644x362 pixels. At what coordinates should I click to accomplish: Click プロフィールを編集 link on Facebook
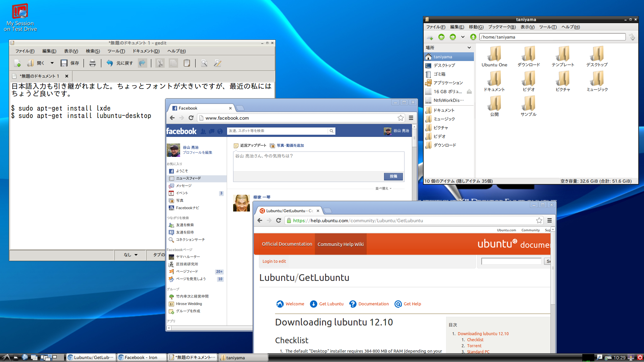(197, 153)
